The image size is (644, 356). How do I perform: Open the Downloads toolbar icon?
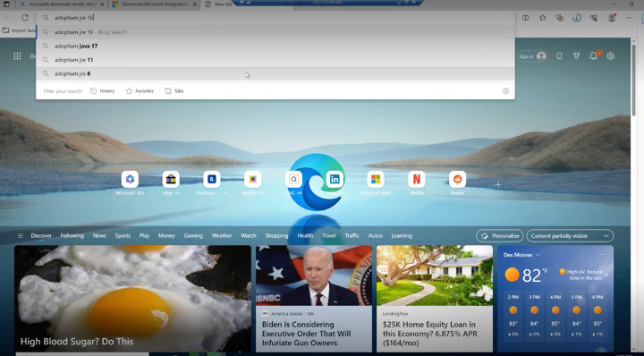click(577, 18)
